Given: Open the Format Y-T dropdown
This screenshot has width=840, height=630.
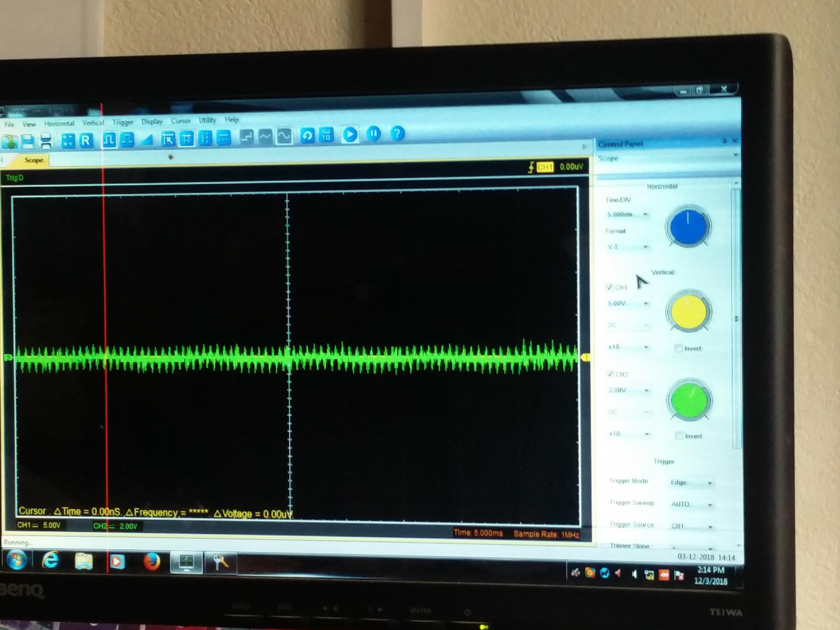Looking at the screenshot, I should tap(628, 246).
